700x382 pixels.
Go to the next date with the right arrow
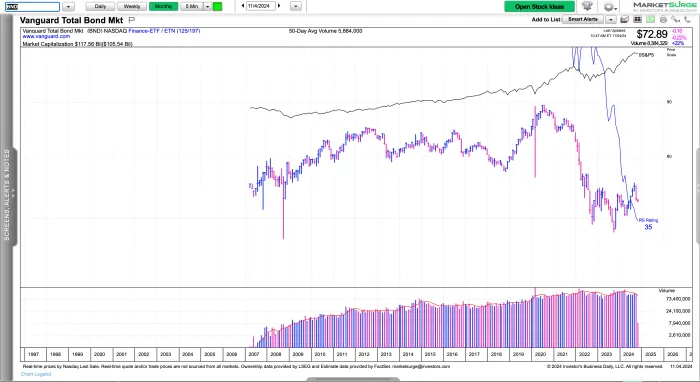pos(279,6)
